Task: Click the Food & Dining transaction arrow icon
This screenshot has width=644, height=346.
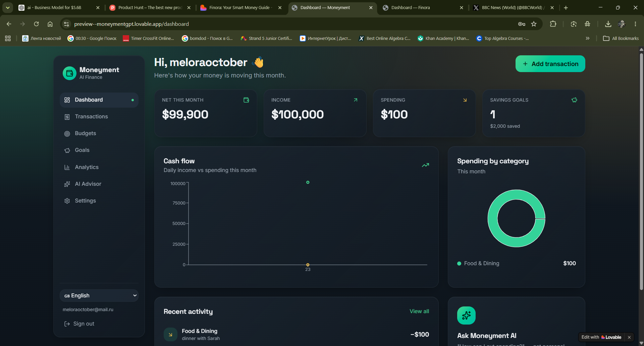Action: tap(170, 334)
